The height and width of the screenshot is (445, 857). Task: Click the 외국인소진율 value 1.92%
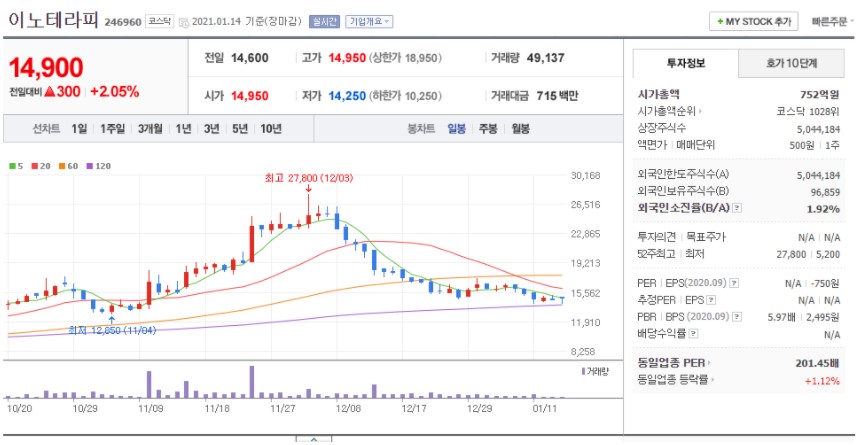point(823,209)
